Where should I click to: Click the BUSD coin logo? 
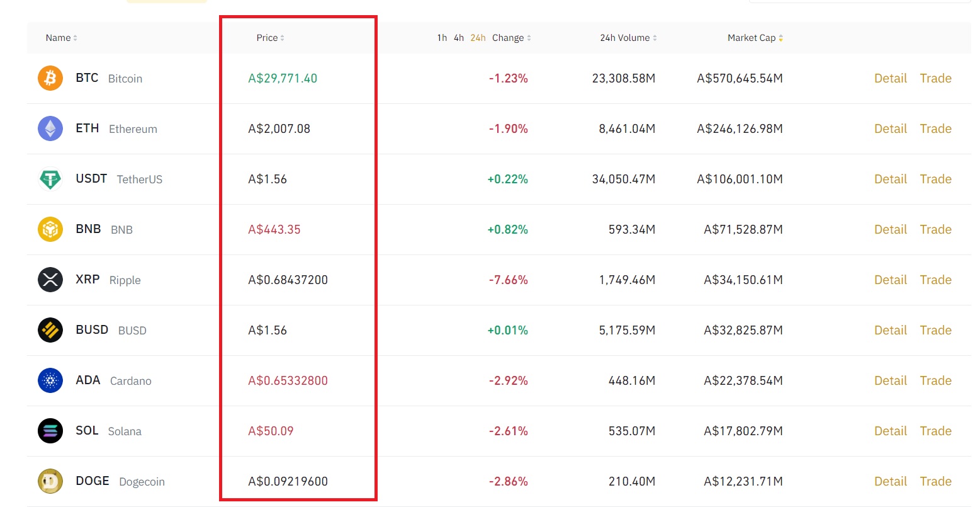click(x=50, y=330)
